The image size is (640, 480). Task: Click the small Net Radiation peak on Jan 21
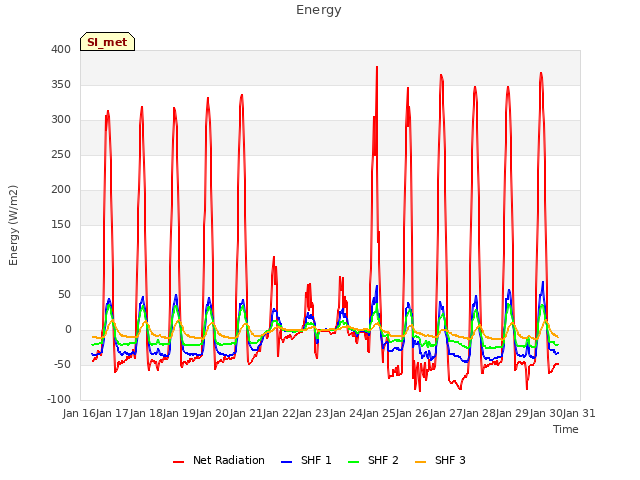pyautogui.click(x=274, y=257)
